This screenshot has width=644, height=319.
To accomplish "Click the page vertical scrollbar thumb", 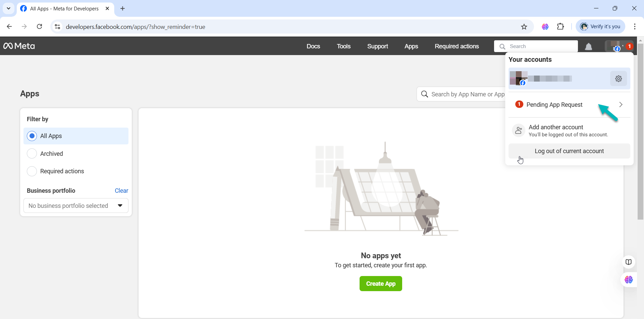I will click(640, 131).
